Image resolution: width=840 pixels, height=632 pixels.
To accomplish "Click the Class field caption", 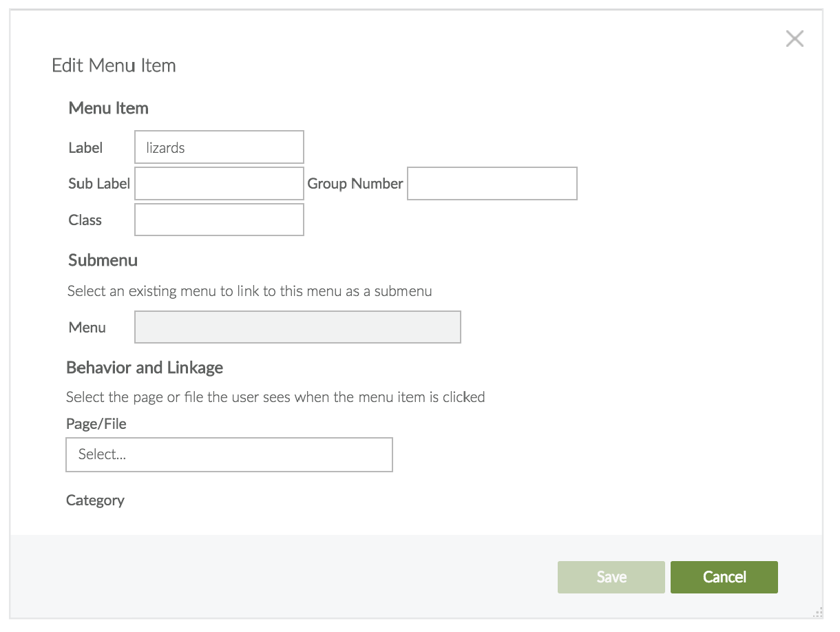I will pos(85,220).
